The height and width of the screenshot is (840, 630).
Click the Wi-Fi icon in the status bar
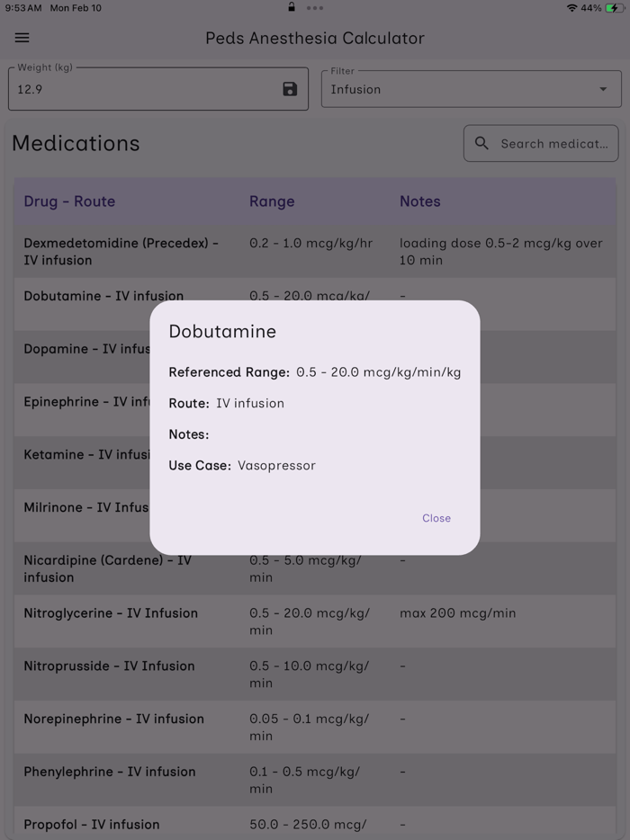point(574,7)
